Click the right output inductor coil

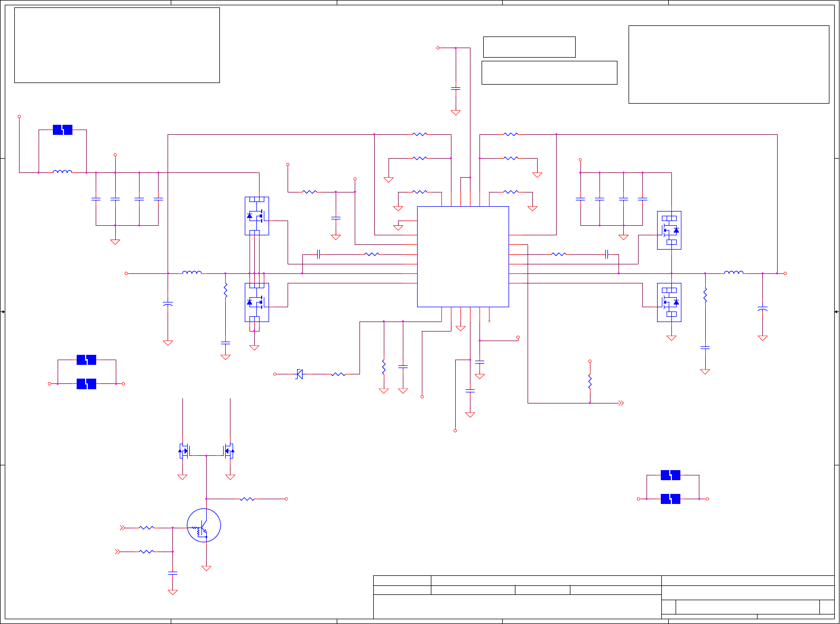[734, 273]
